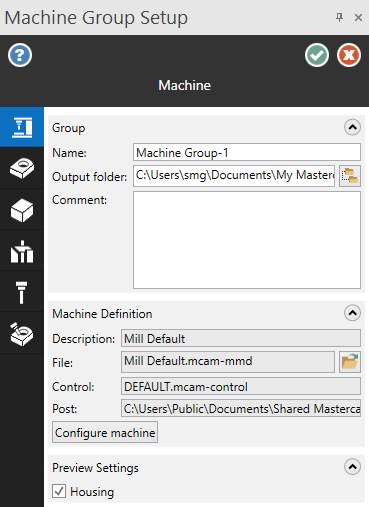The width and height of the screenshot is (369, 507).
Task: Collapse the Group section
Action: point(352,127)
